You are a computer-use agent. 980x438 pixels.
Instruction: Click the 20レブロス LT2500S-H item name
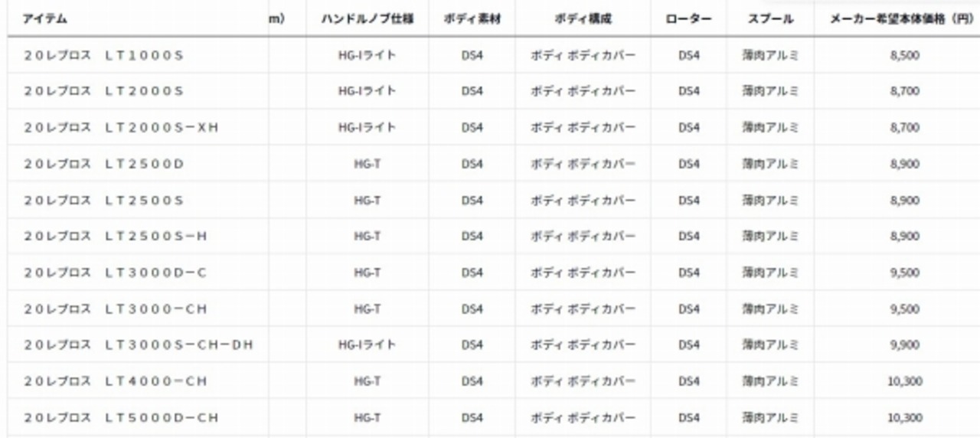click(116, 237)
